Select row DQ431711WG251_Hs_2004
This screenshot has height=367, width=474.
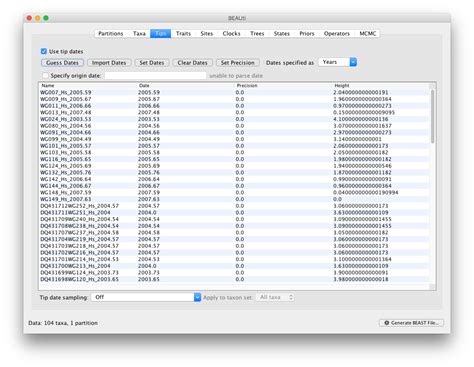pyautogui.click(x=234, y=212)
